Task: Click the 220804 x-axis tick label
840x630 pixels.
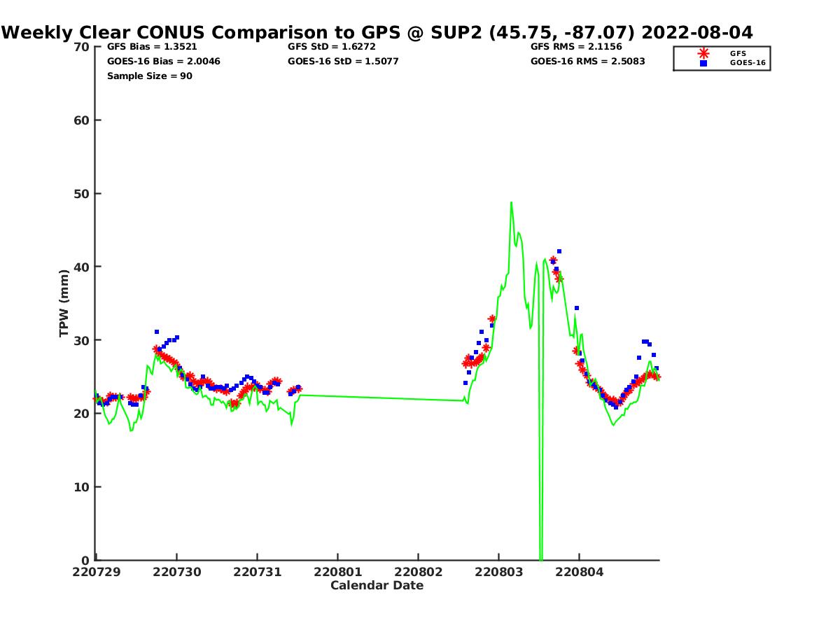Action: tap(578, 572)
